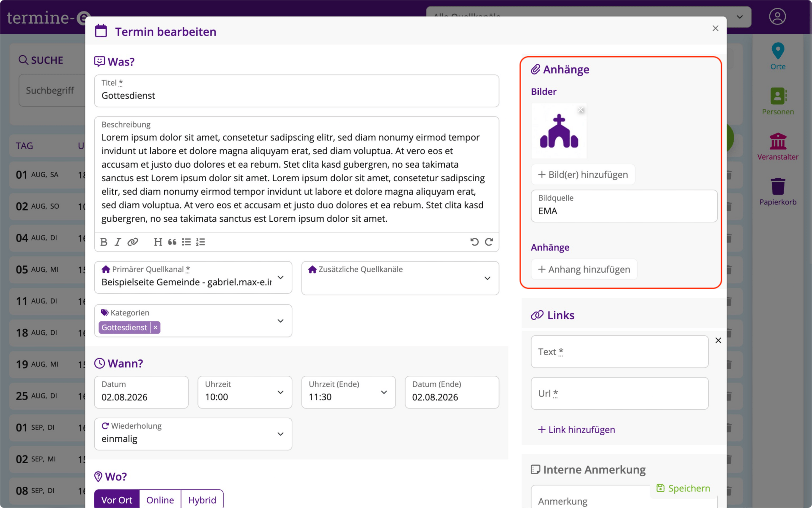Remove the Gottesdienst category tag
The width and height of the screenshot is (812, 508).
coord(155,327)
